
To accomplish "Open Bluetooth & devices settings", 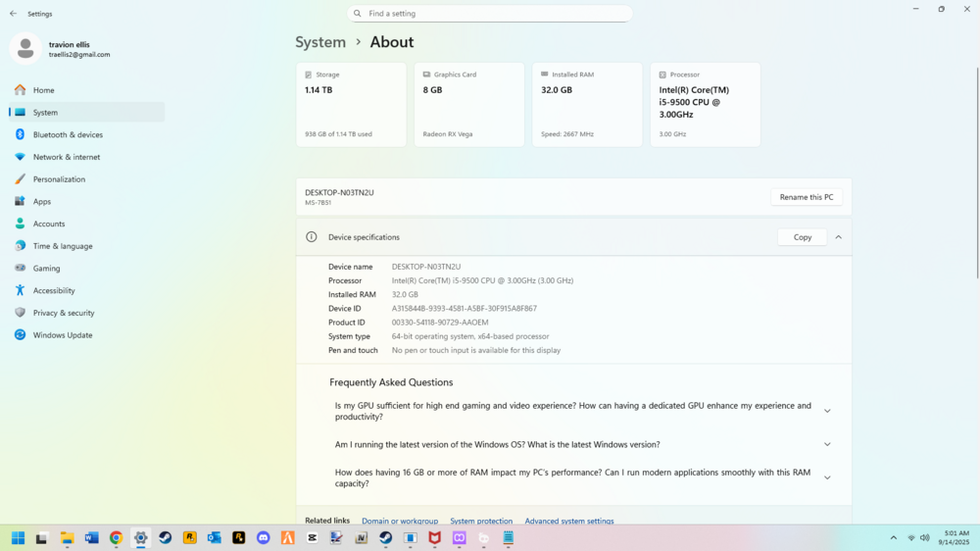I will click(87, 134).
